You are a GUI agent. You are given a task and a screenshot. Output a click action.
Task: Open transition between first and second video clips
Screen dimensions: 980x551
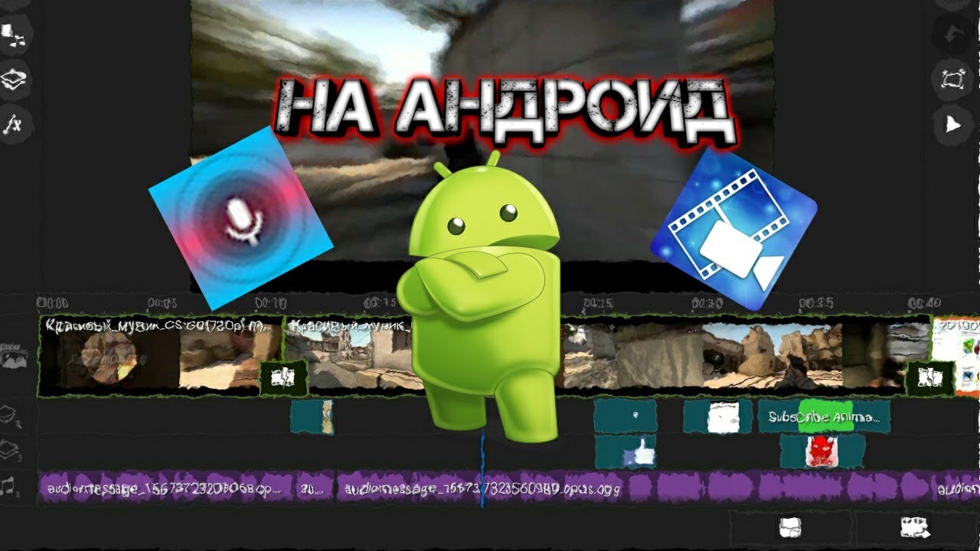pyautogui.click(x=283, y=377)
